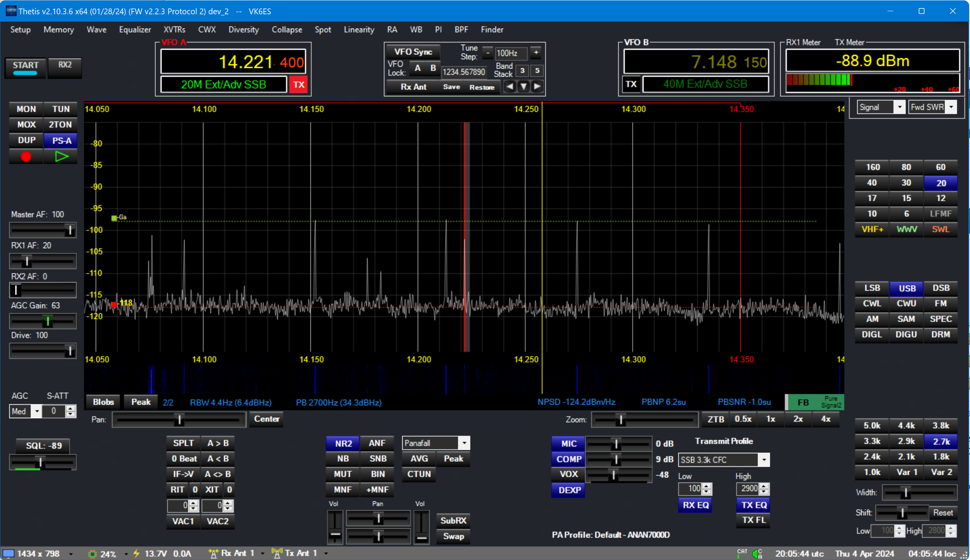
Task: Click the ZTB zoom button
Action: coord(715,419)
